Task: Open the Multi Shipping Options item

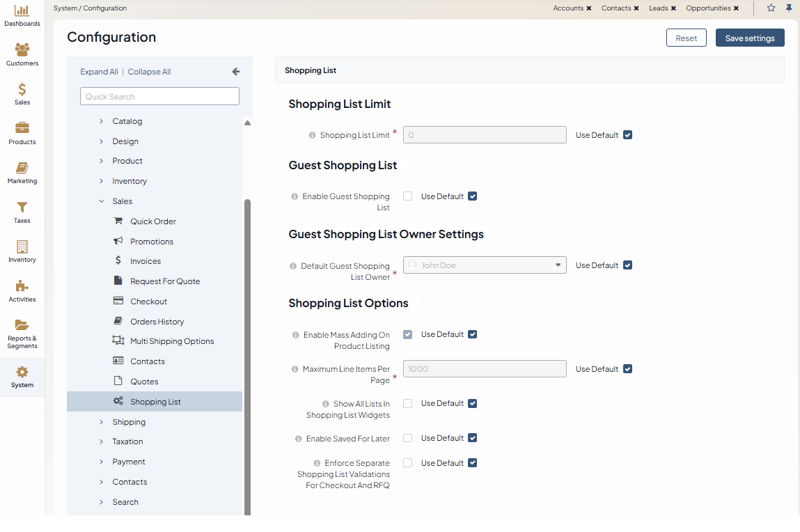Action: pos(171,341)
